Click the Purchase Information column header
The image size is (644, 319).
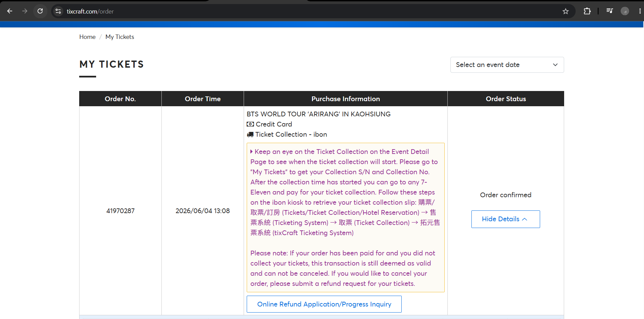pos(346,99)
